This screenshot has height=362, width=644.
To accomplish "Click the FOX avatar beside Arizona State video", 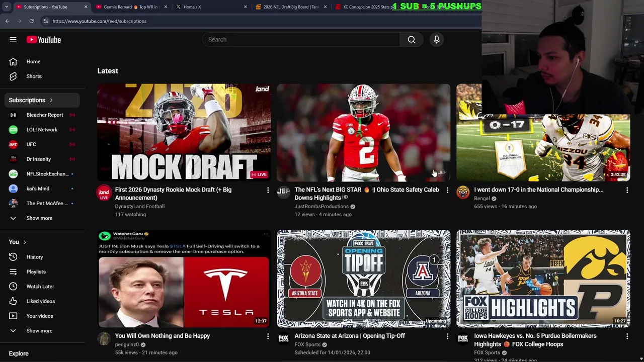I will [x=283, y=338].
